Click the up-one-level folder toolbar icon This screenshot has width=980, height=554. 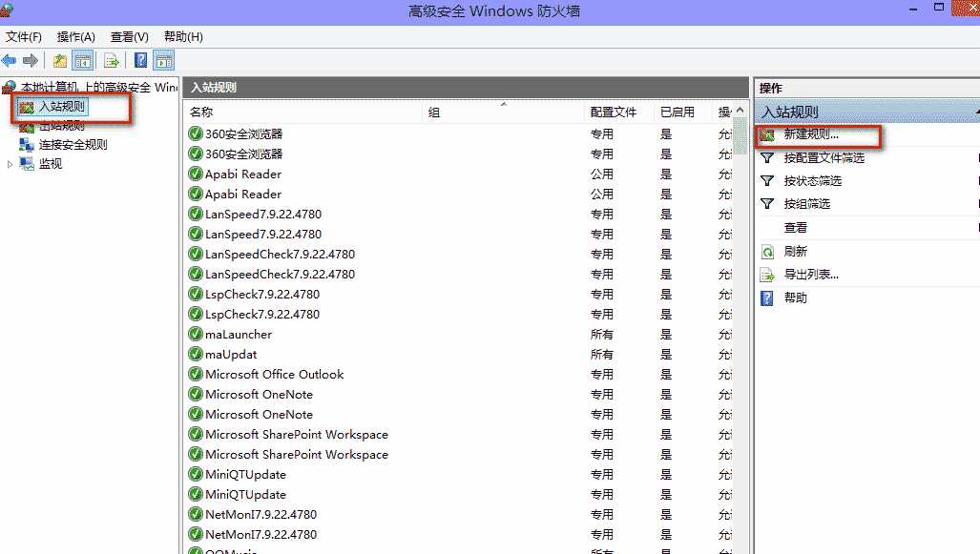click(x=60, y=61)
